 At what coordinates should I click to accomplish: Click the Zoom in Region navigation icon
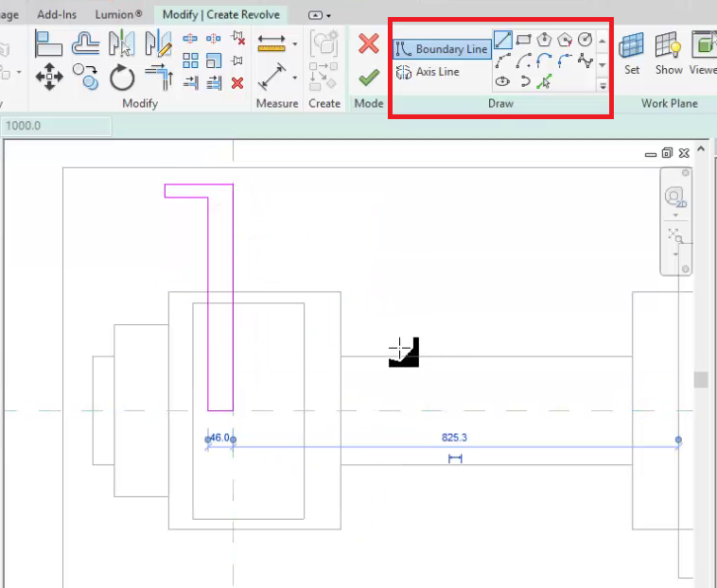point(675,235)
